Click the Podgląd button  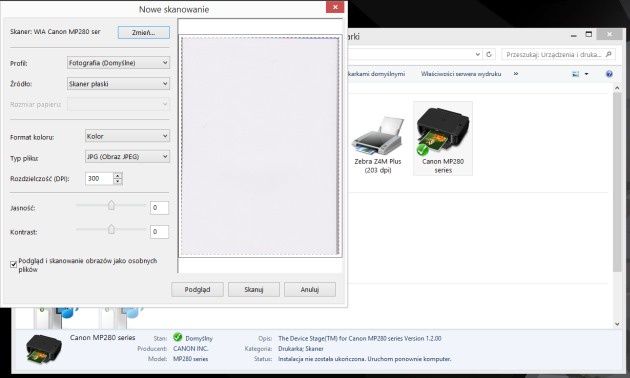pos(197,290)
